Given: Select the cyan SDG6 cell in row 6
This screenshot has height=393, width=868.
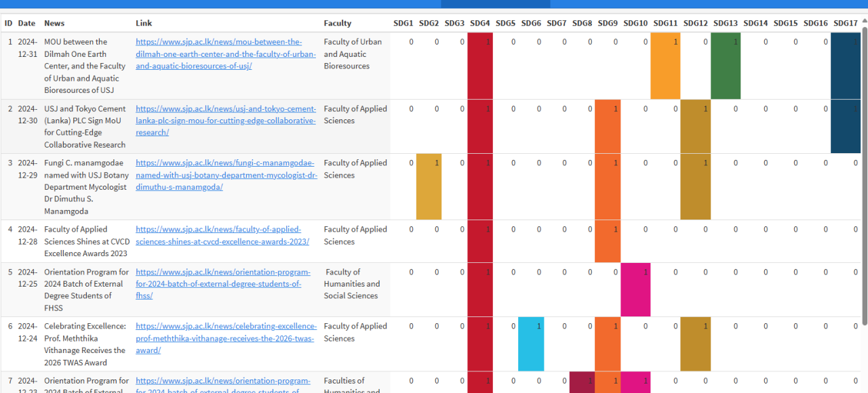Looking at the screenshot, I should coord(531,344).
